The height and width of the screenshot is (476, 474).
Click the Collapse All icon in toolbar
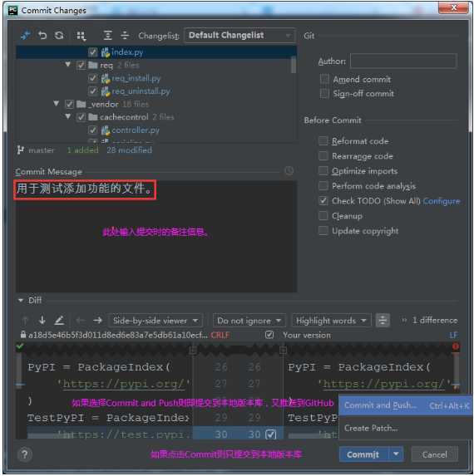tap(125, 36)
